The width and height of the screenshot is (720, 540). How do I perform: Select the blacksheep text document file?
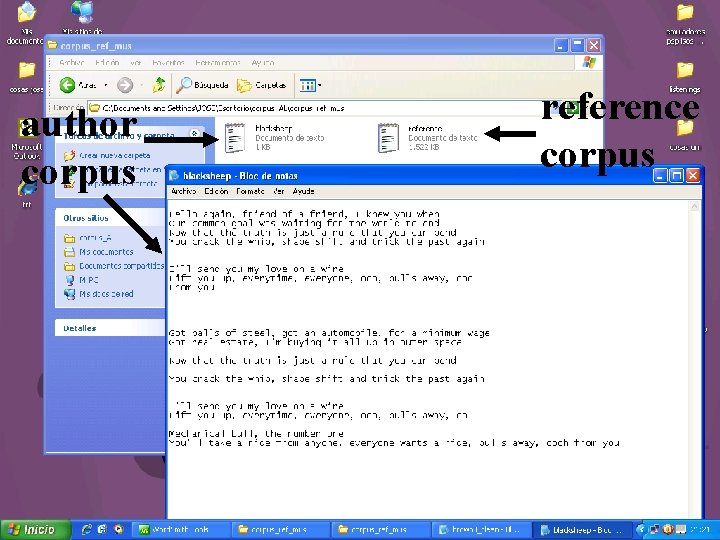274,138
